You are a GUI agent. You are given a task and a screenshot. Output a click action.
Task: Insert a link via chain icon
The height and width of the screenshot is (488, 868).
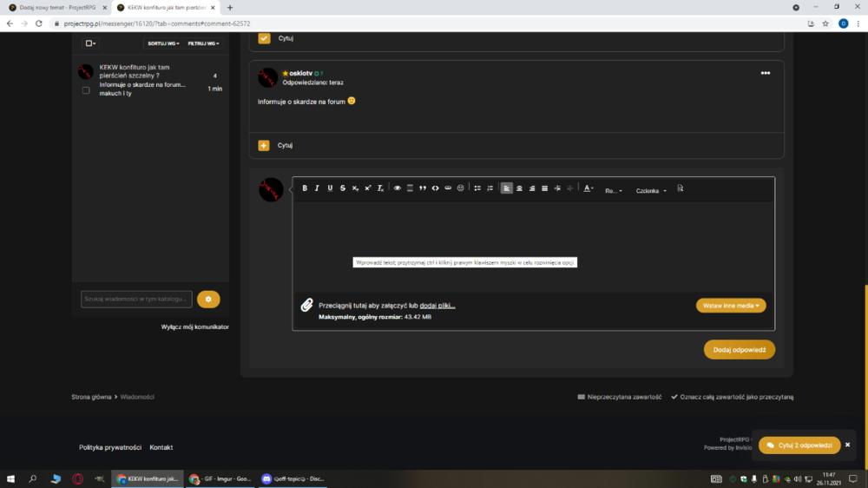(448, 188)
